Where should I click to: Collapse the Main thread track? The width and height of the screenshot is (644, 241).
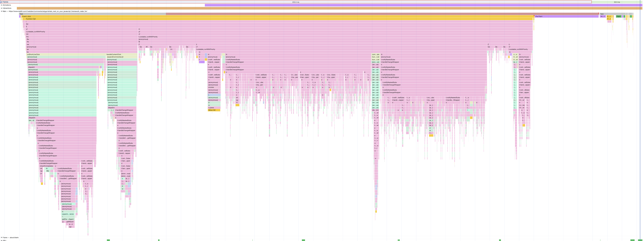point(2,11)
